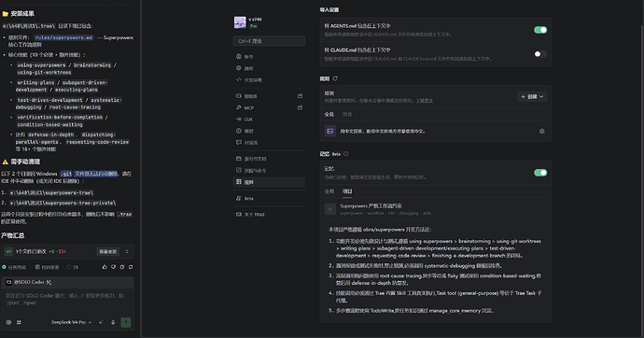This screenshot has width=644, height=338.
Task: Click the 安装成果 folder heading icon
Action: pyautogui.click(x=6, y=14)
